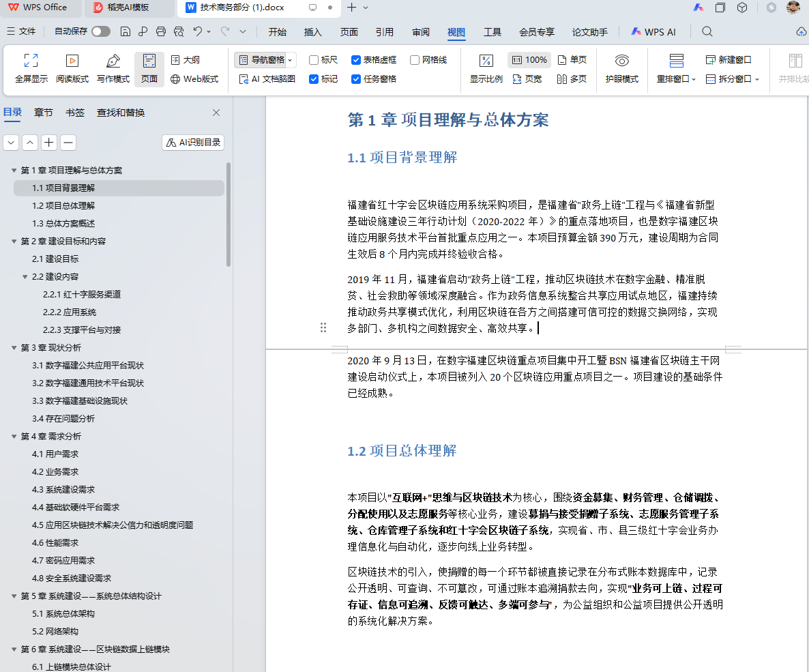Turn on eye protection mode
The height and width of the screenshot is (672, 809).
click(x=621, y=69)
